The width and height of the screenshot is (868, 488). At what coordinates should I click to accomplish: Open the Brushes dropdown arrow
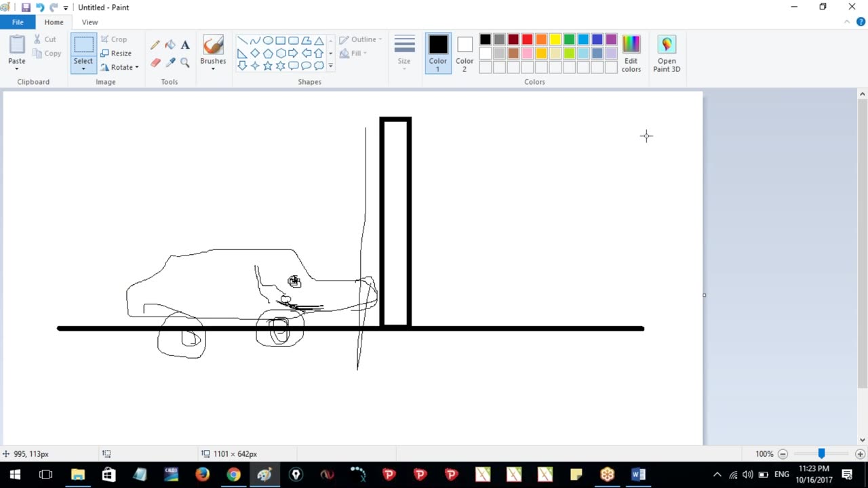[213, 69]
